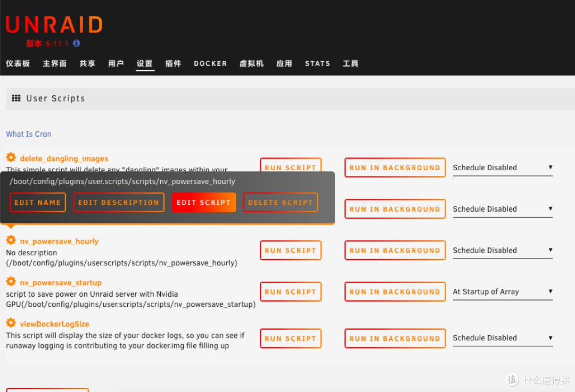The image size is (575, 392).
Task: Click the gear icon next to viewDockerLogSize
Action: pyautogui.click(x=11, y=323)
